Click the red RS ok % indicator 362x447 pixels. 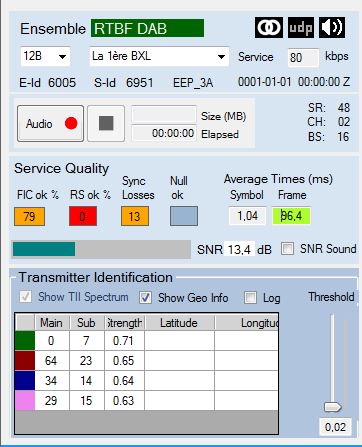point(83,216)
